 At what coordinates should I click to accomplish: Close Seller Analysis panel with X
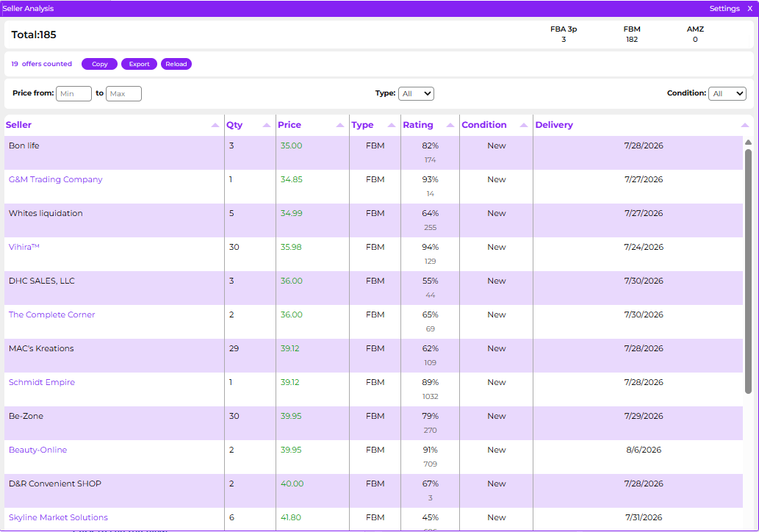coord(749,8)
